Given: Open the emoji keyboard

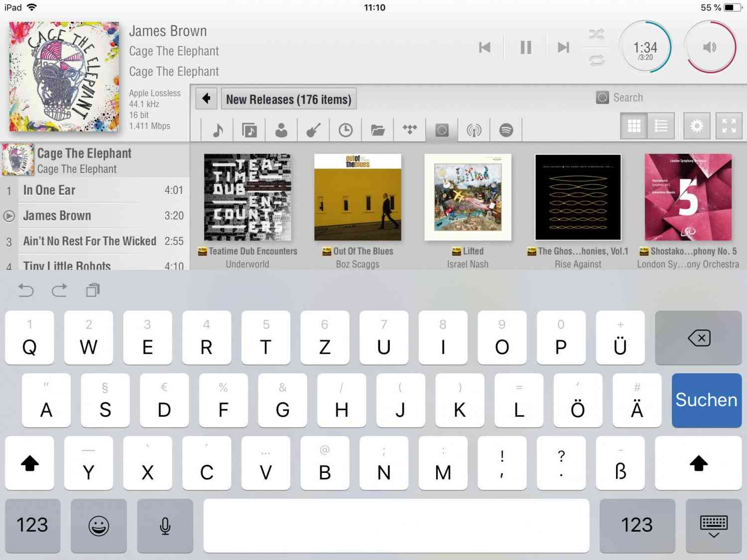Looking at the screenshot, I should point(99,526).
